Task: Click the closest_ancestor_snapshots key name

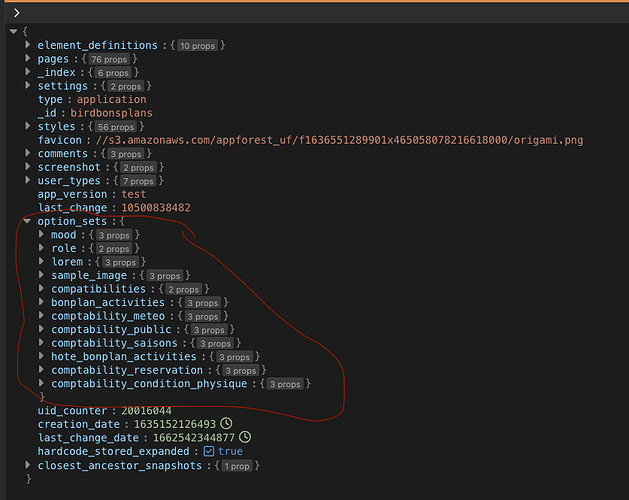Action: coord(120,465)
